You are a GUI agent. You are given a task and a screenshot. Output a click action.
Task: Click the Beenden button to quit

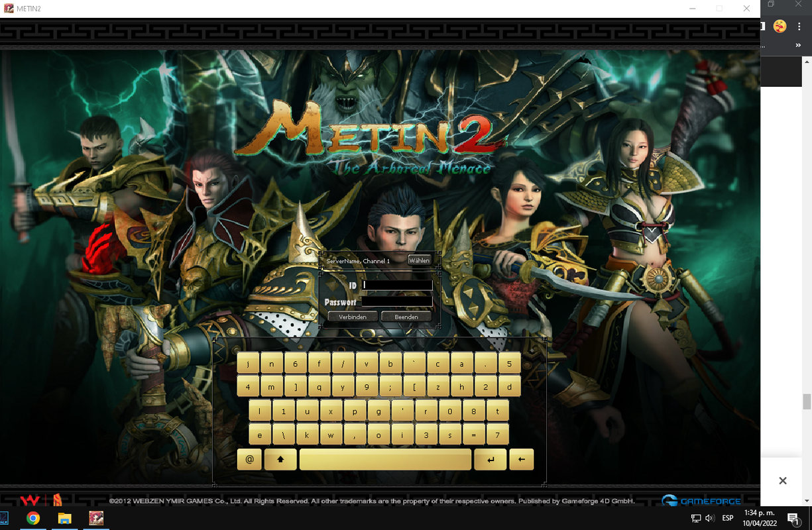[406, 317]
